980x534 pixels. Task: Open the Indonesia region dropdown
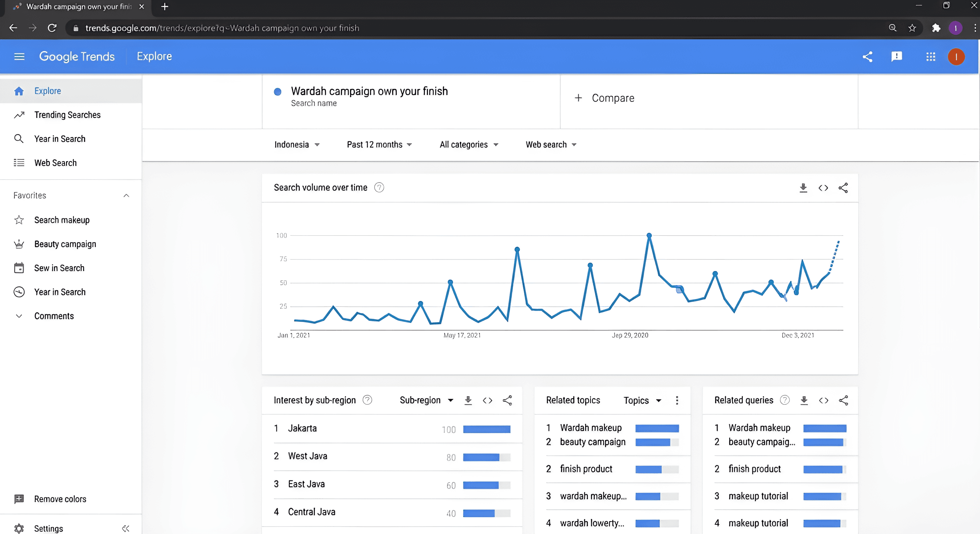[x=297, y=145]
